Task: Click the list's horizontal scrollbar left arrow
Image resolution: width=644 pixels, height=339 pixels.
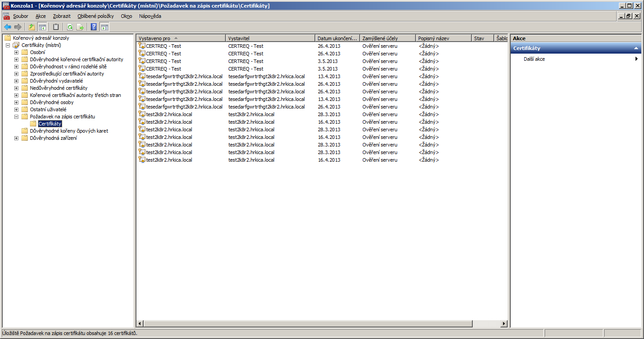Action: coord(140,323)
